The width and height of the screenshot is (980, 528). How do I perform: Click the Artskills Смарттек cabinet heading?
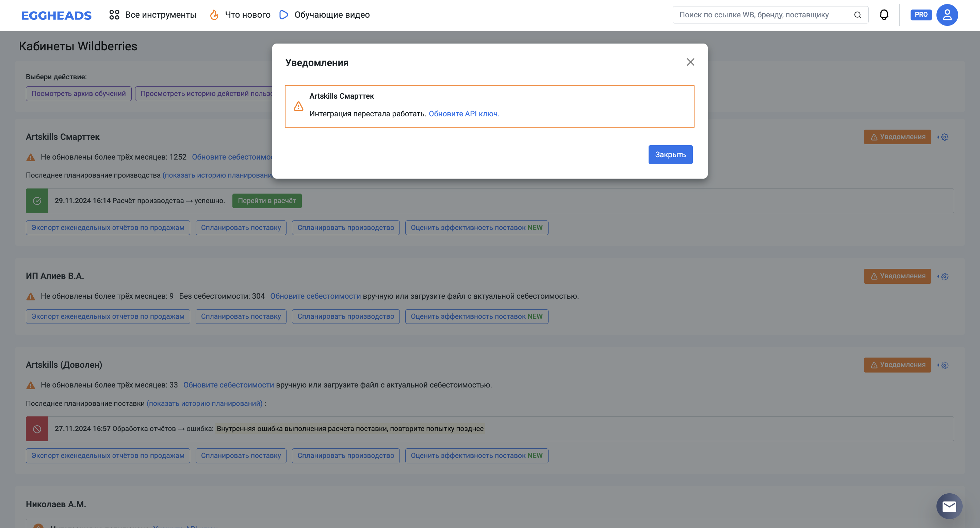(x=63, y=137)
